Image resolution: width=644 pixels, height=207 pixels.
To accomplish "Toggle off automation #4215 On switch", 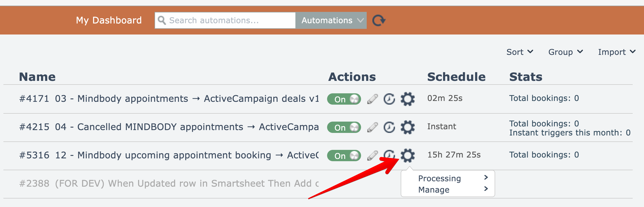I will click(x=344, y=127).
